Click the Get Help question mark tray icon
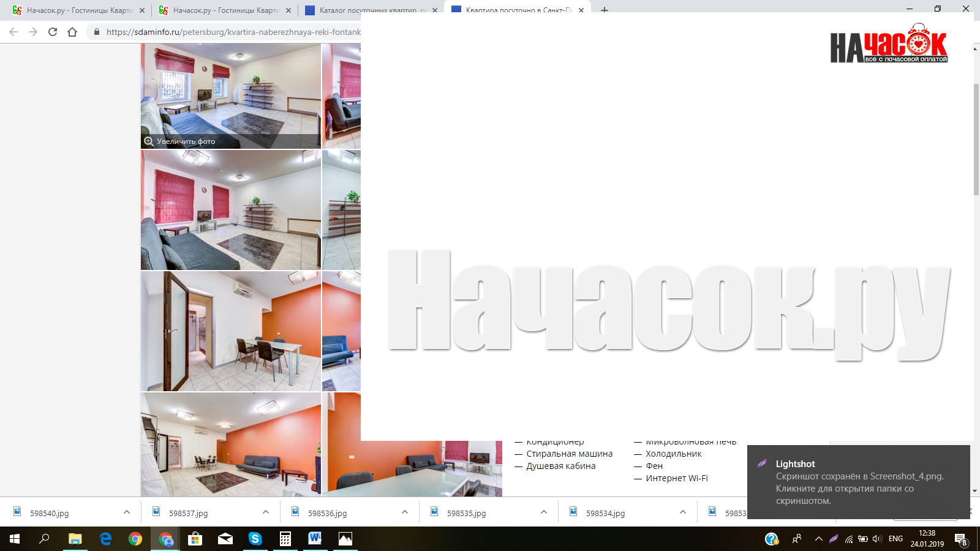This screenshot has height=551, width=980. 772,539
